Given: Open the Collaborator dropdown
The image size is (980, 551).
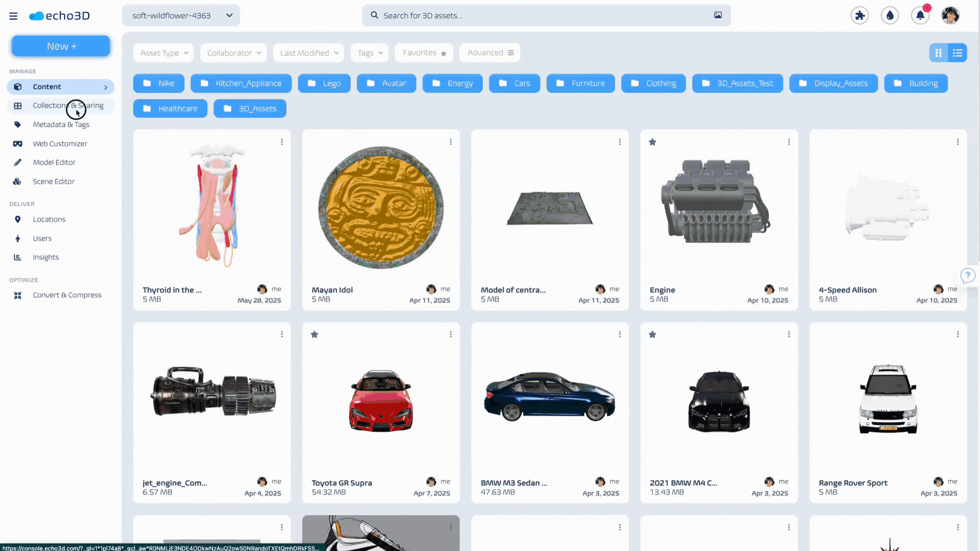Looking at the screenshot, I should click(x=233, y=53).
